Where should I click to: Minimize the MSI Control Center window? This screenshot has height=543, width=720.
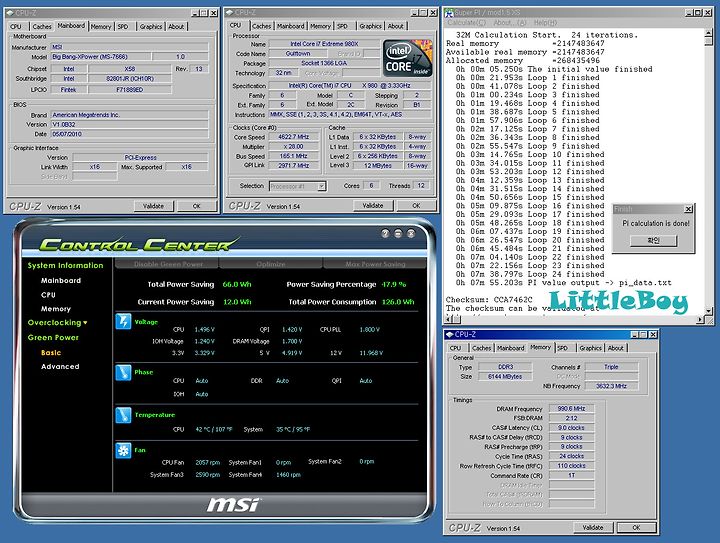(x=398, y=234)
